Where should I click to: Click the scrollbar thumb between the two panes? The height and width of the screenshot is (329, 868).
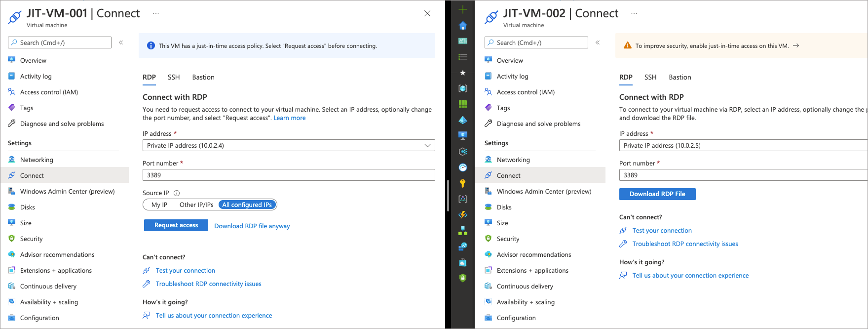pyautogui.click(x=448, y=195)
